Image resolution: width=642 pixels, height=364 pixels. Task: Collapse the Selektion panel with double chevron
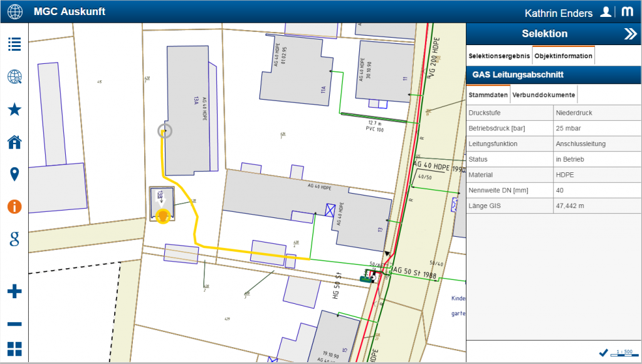point(630,34)
